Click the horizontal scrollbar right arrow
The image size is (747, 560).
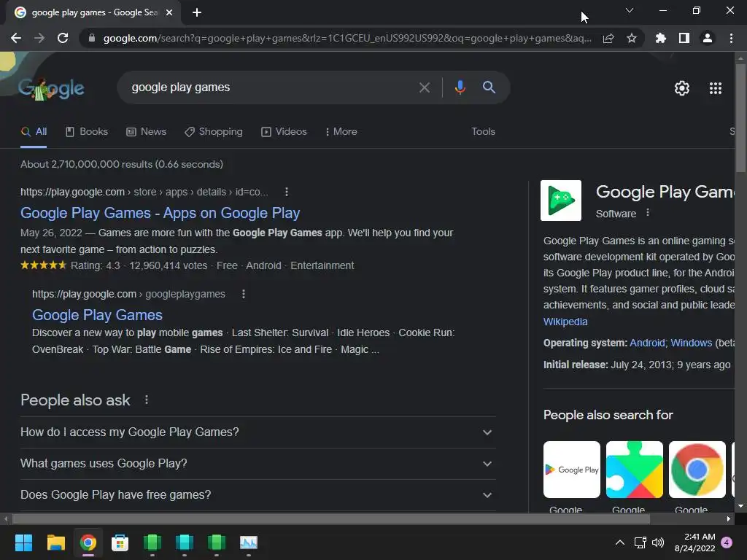pos(729,519)
